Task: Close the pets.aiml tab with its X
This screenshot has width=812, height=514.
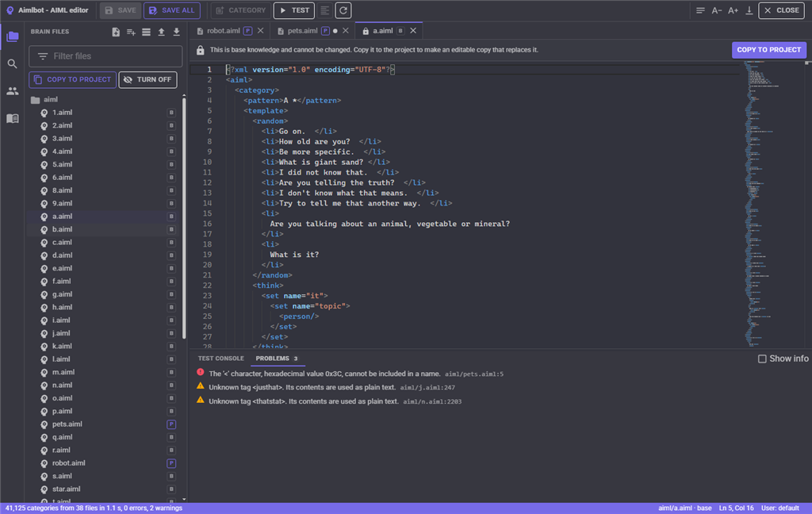Action: click(346, 31)
